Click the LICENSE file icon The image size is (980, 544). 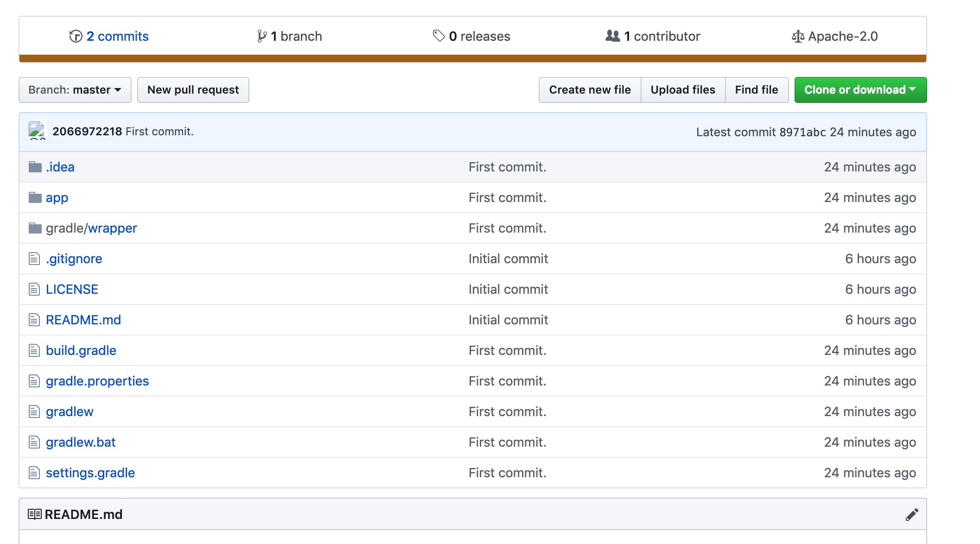pos(34,289)
